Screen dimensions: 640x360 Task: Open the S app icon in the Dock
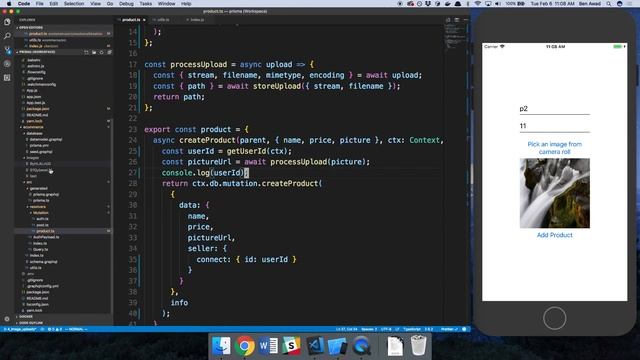[291, 346]
